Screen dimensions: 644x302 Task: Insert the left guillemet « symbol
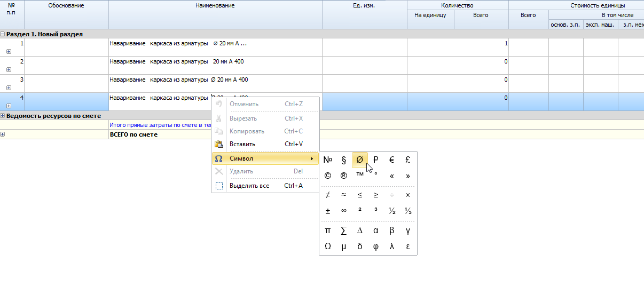tap(392, 176)
